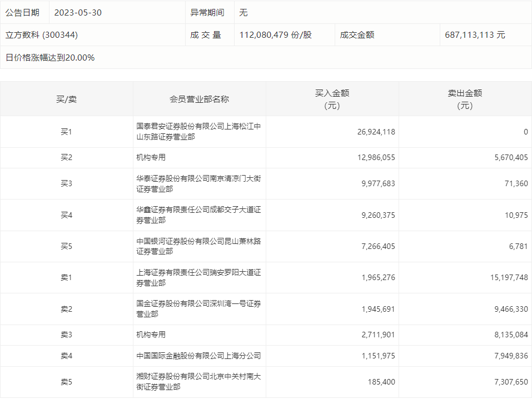Click the stock name 立方数科 (300344)
The width and height of the screenshot is (532, 399).
[42, 34]
